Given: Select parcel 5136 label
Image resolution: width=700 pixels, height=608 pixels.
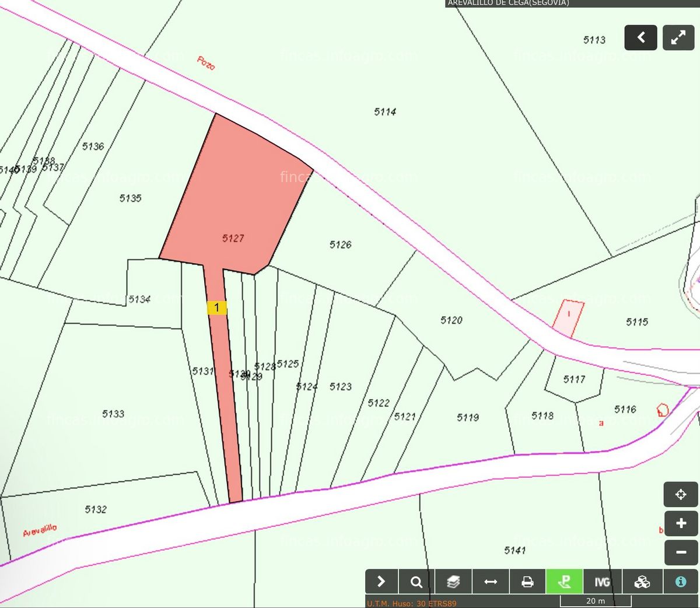Looking at the screenshot, I should 93,146.
